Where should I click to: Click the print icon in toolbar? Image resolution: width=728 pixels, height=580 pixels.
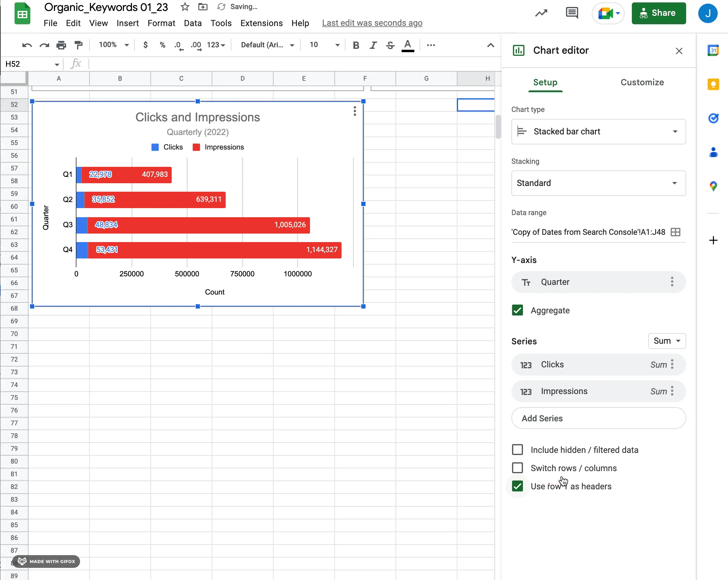tap(62, 45)
